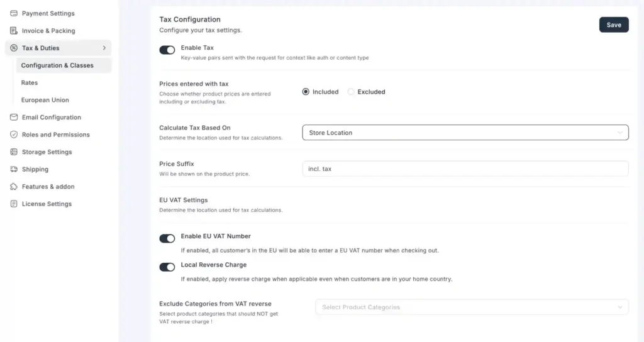
Task: Click the Price Suffix input field
Action: pos(465,168)
